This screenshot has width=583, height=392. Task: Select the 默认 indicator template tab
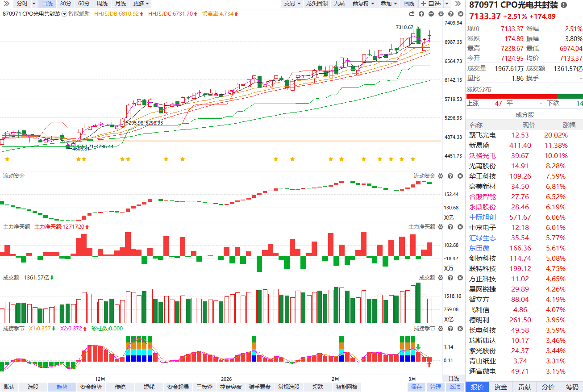coord(9,387)
